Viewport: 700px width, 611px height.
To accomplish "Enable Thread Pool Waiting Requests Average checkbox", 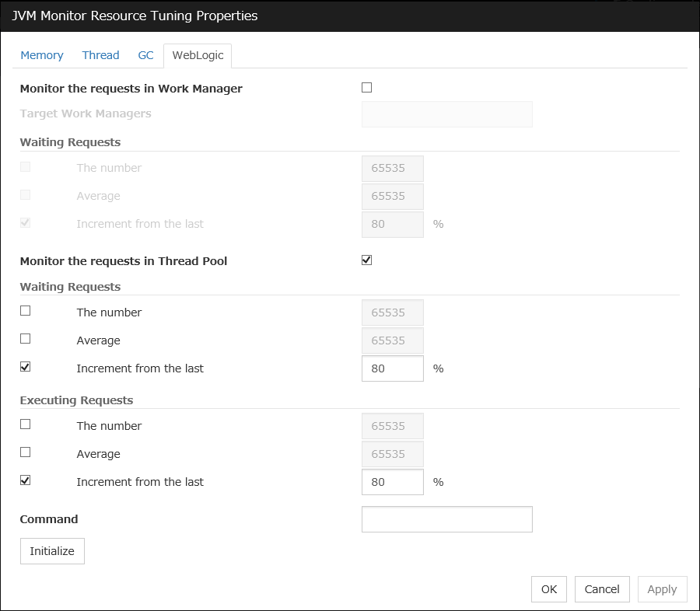I will [x=26, y=339].
